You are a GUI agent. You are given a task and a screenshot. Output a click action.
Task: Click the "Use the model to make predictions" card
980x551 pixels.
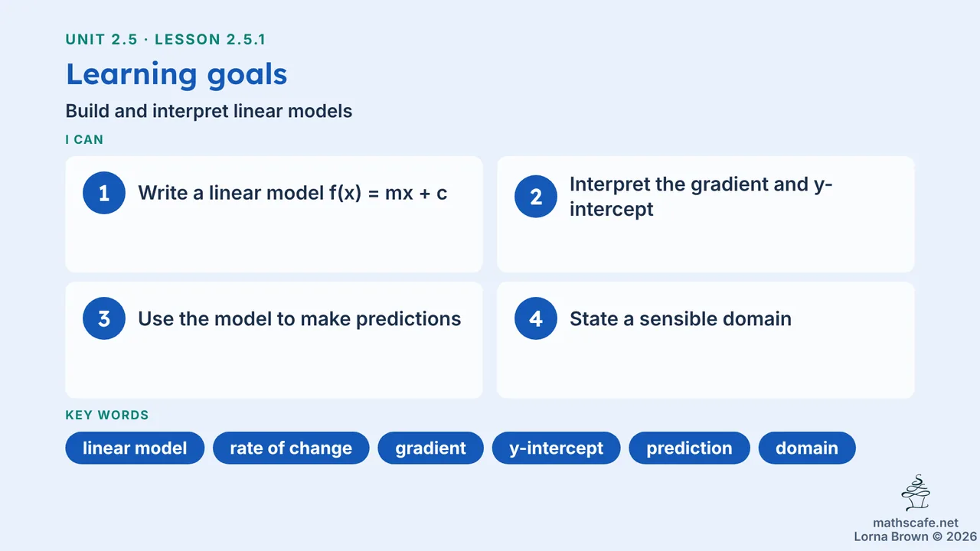click(274, 340)
